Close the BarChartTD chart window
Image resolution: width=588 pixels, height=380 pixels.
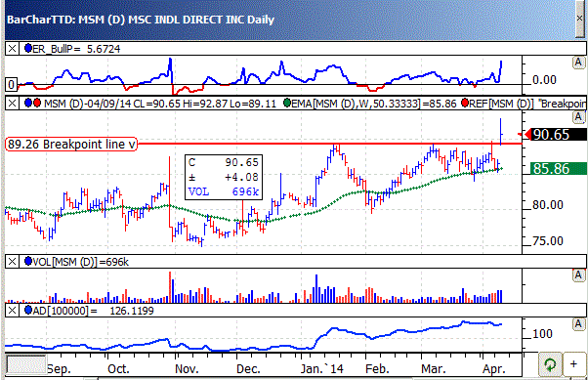[x=580, y=18]
